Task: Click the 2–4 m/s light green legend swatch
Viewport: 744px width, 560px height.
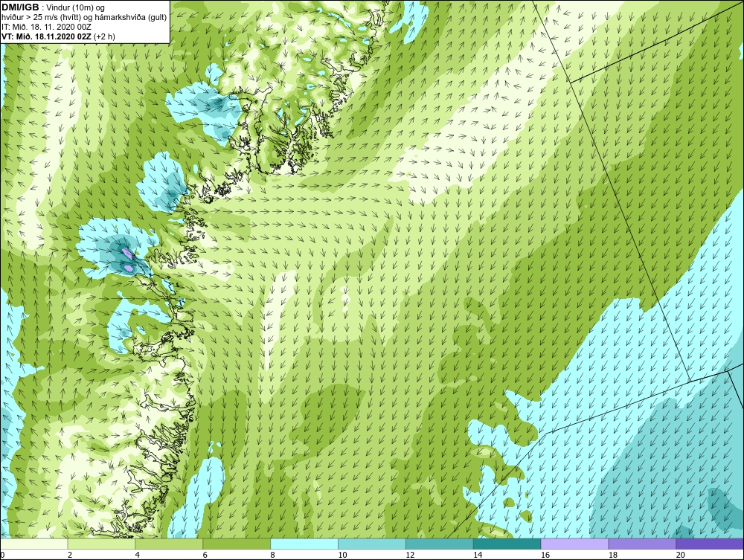Action: coord(101,544)
